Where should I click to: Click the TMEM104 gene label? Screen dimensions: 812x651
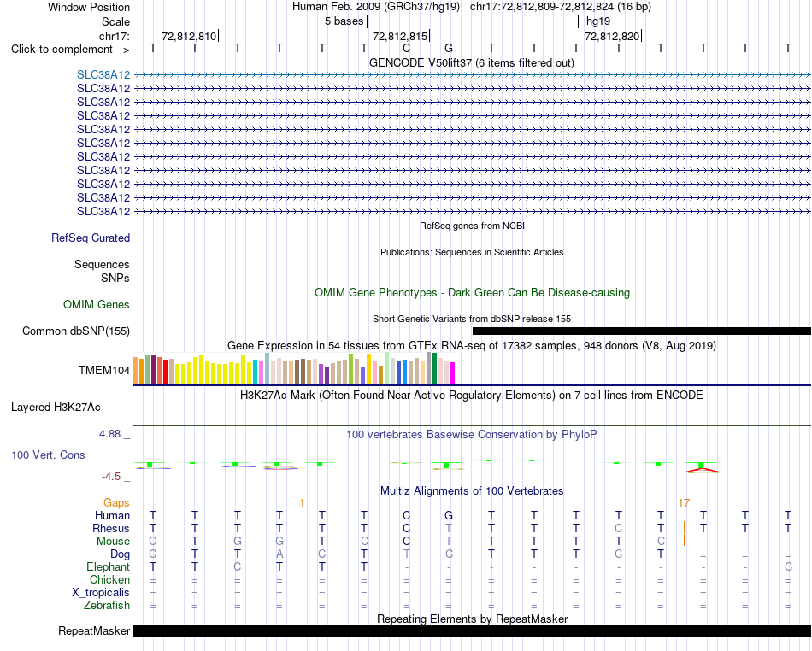coord(104,370)
